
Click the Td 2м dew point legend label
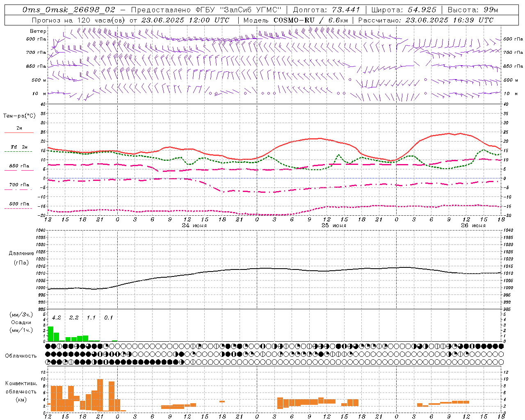pos(19,147)
